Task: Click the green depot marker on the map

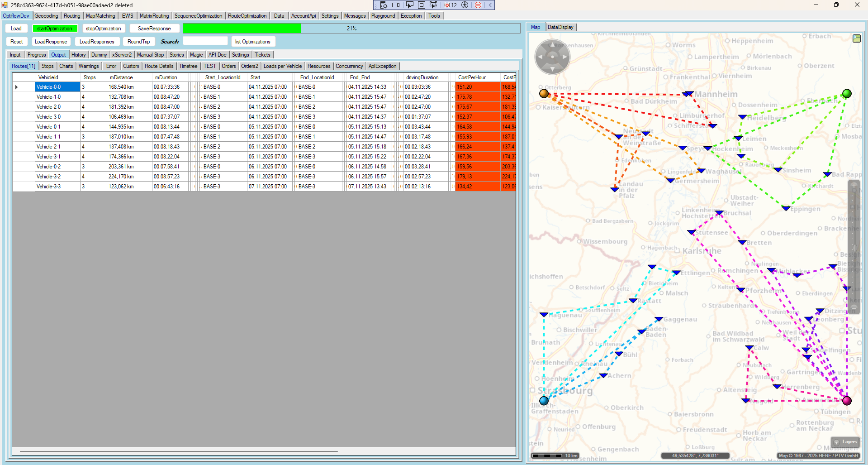Action: pos(847,94)
